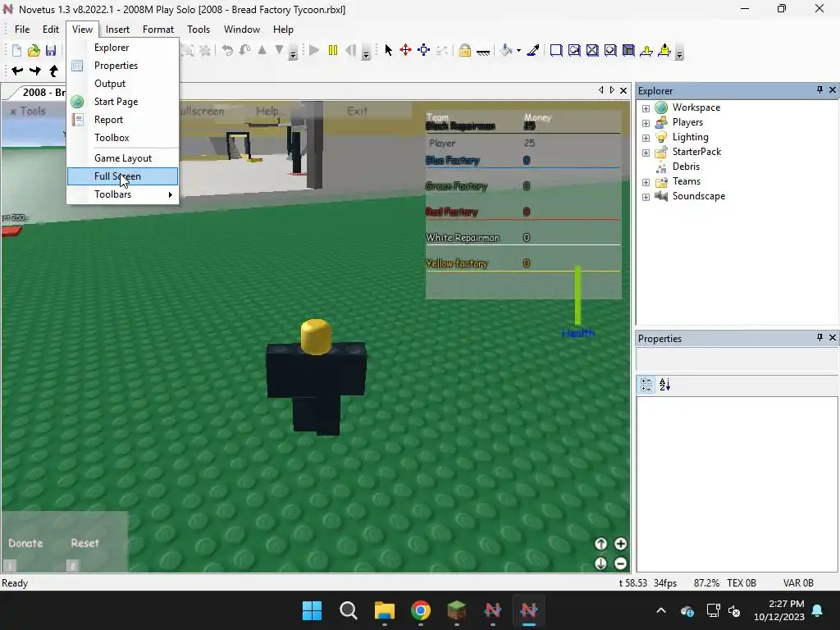Select Output in the View menu
The image size is (840, 630).
(123, 84)
